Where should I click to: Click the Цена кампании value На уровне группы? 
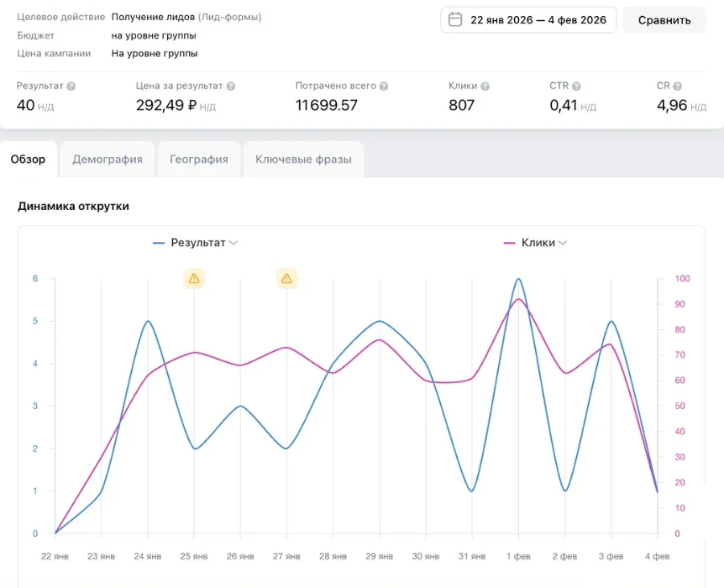tap(155, 54)
